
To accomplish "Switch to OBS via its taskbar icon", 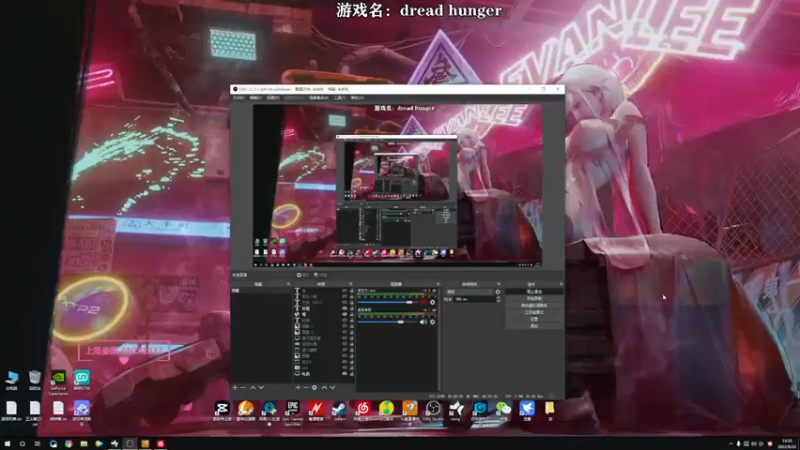I will tap(130, 444).
